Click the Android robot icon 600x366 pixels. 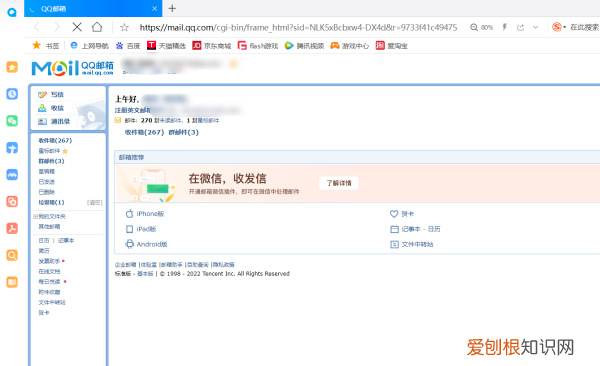129,244
